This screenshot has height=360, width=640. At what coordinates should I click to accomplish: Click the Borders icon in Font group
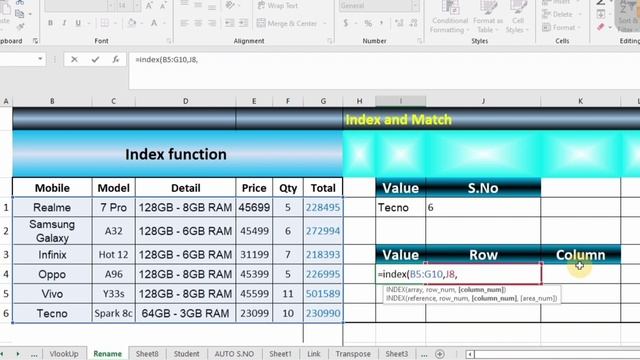tap(104, 23)
